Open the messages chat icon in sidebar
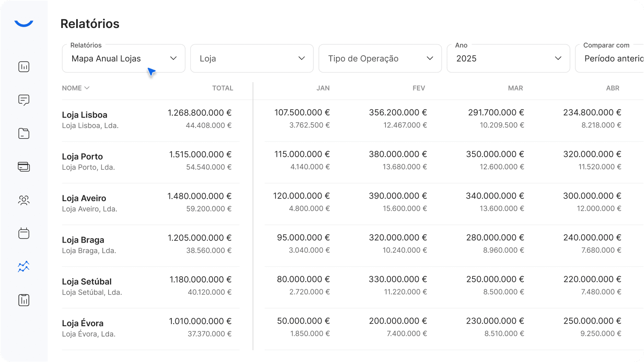644x362 pixels. click(x=24, y=100)
